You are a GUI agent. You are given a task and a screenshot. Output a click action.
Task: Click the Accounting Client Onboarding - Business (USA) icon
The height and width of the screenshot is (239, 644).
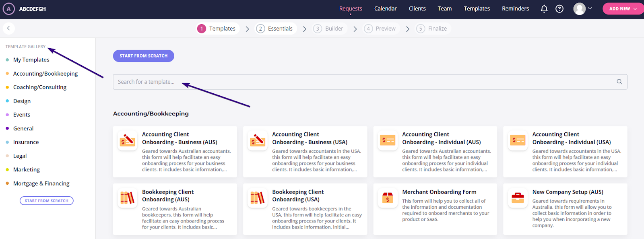coord(258,141)
